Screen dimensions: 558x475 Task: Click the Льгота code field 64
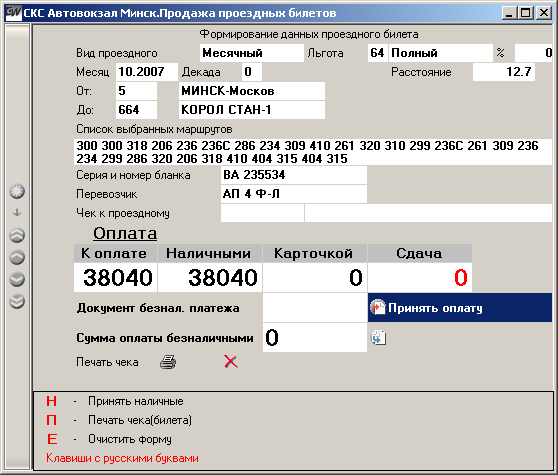(377, 53)
